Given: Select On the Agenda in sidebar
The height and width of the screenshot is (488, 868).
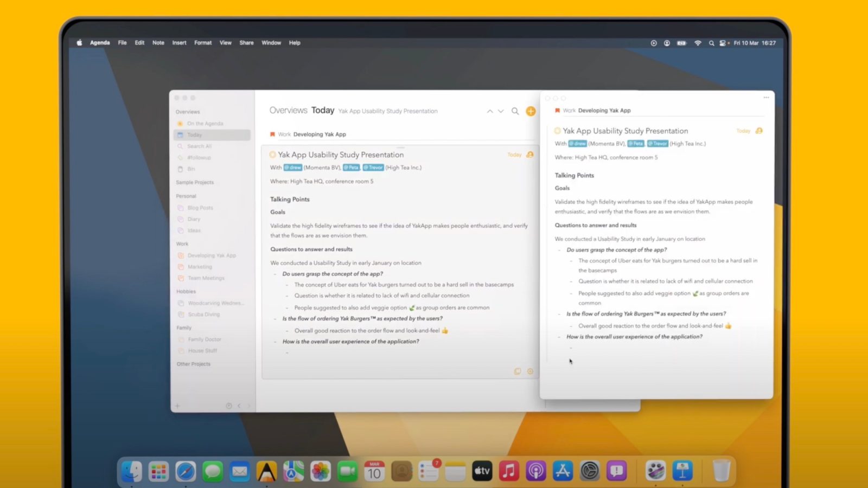Looking at the screenshot, I should click(x=205, y=124).
